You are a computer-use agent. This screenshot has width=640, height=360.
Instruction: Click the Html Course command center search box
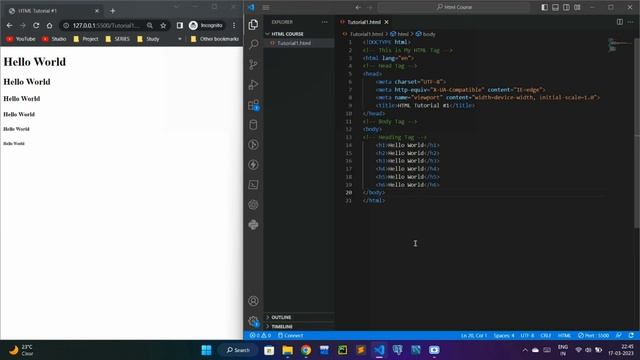[454, 7]
